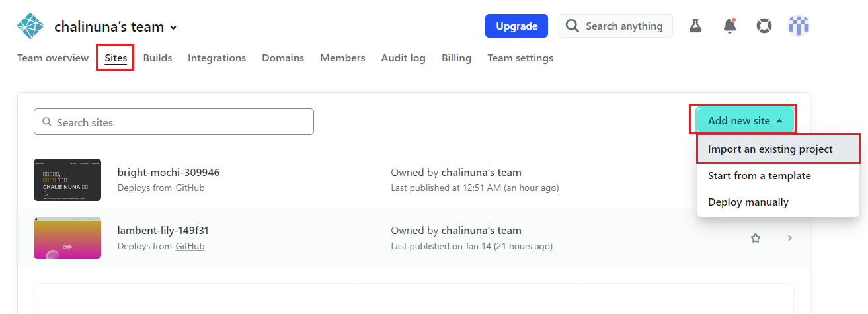Open GitHub link under lambent-lily-149f31
This screenshot has height=314, width=868.
[190, 246]
